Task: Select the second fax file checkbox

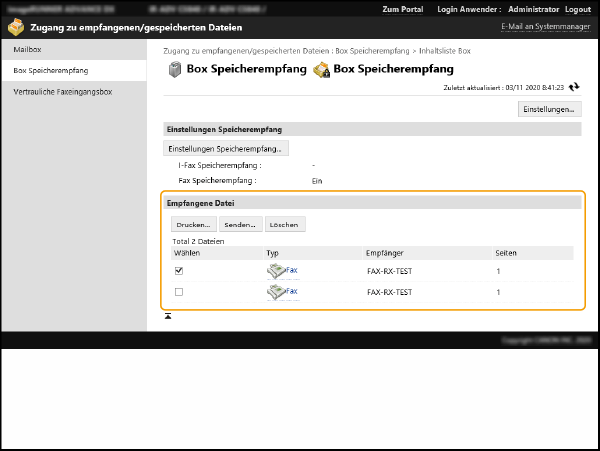Action: (x=179, y=292)
